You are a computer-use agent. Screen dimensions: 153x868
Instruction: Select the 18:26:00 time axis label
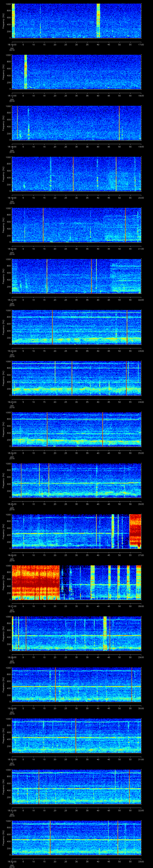(x=12, y=556)
